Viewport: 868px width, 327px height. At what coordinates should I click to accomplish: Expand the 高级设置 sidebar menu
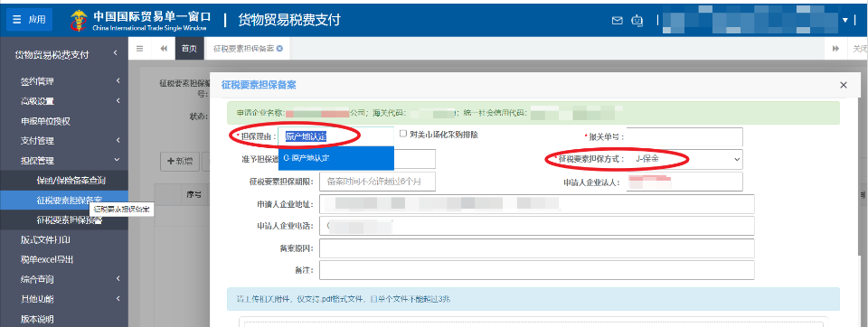64,101
